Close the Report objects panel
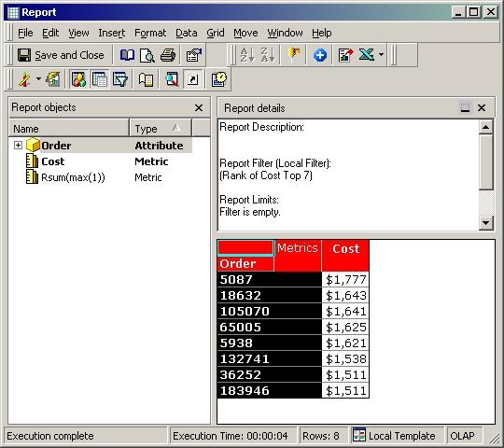This screenshot has height=448, width=504. (199, 107)
